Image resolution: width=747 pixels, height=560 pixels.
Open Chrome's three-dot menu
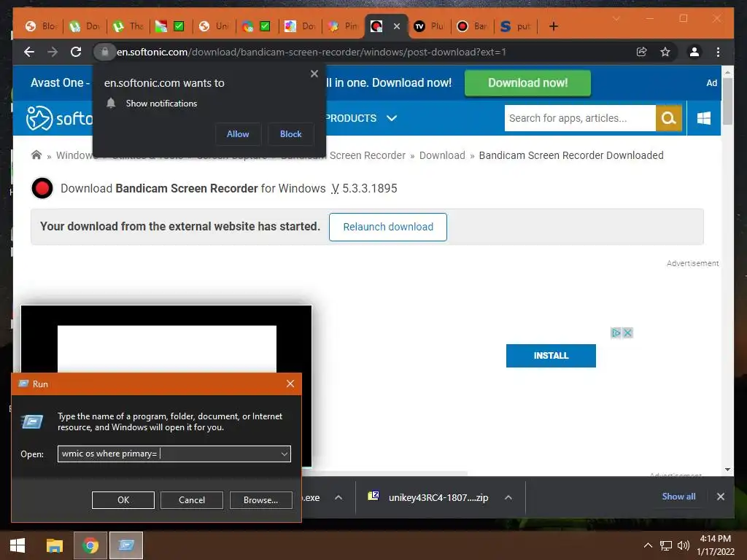point(718,52)
